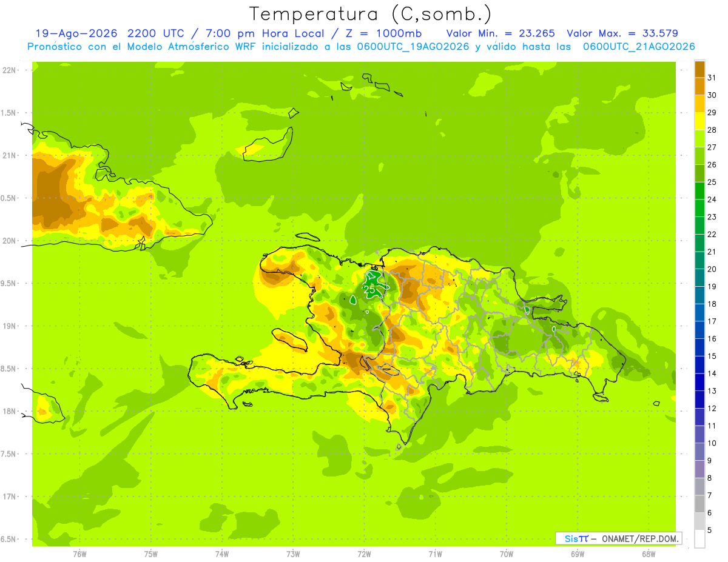This screenshot has height=562, width=728.
Task: Click the '68W' longitude label
Action: tap(649, 554)
